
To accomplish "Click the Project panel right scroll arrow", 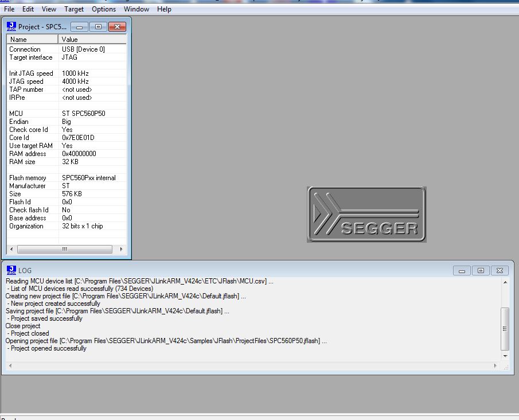I will click(121, 249).
